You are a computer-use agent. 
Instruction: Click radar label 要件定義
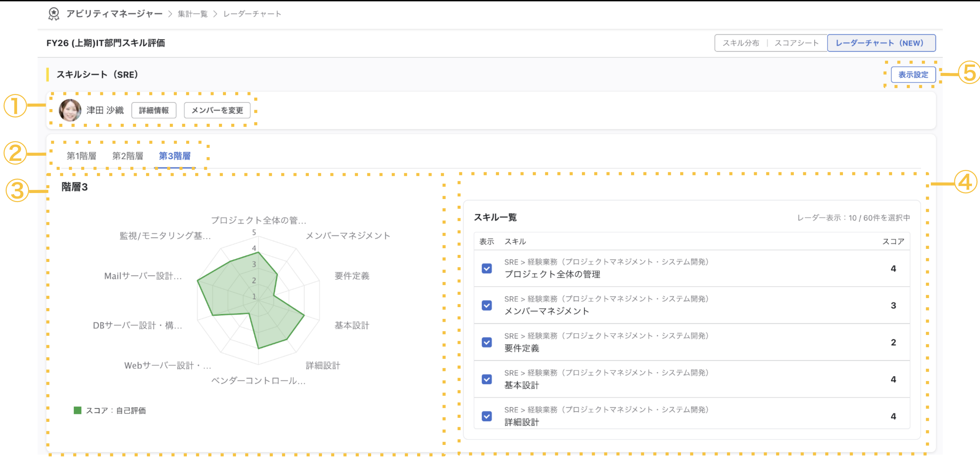coord(352,276)
